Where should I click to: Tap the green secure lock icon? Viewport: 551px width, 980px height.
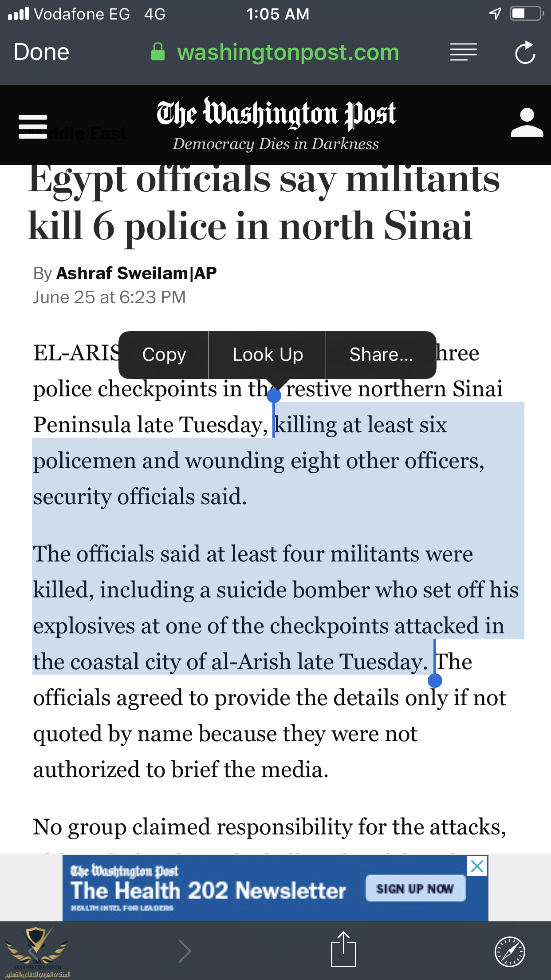click(x=158, y=52)
